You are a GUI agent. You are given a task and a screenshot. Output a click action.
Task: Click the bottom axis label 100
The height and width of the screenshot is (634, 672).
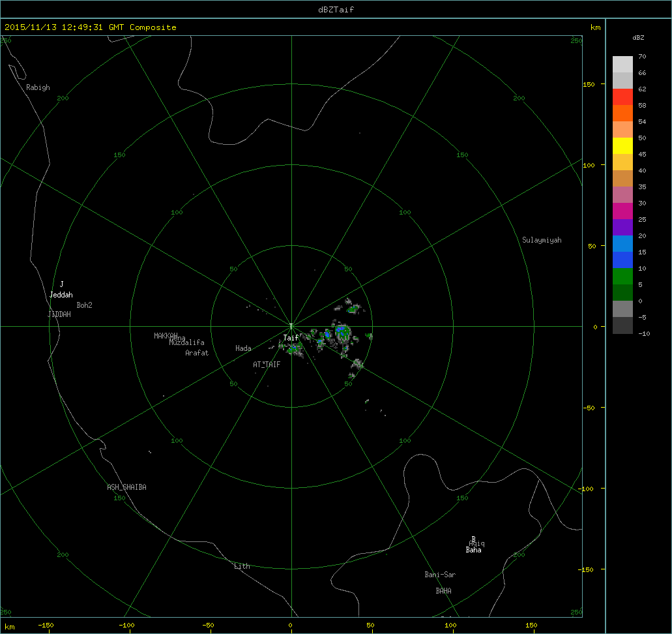(450, 625)
